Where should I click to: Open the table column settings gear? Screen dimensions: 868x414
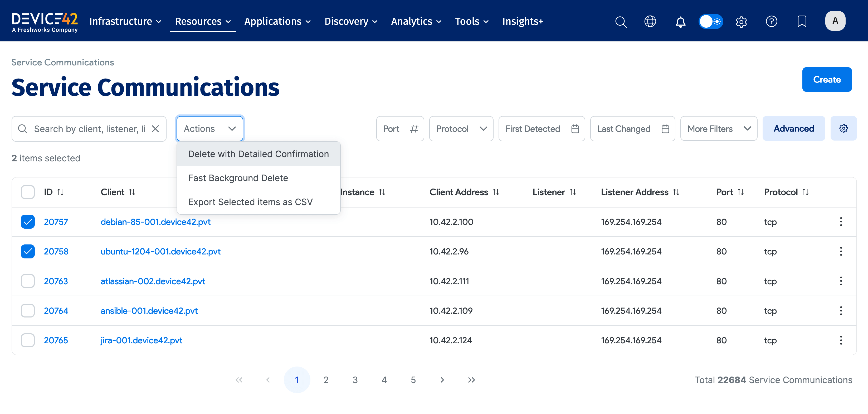tap(844, 128)
